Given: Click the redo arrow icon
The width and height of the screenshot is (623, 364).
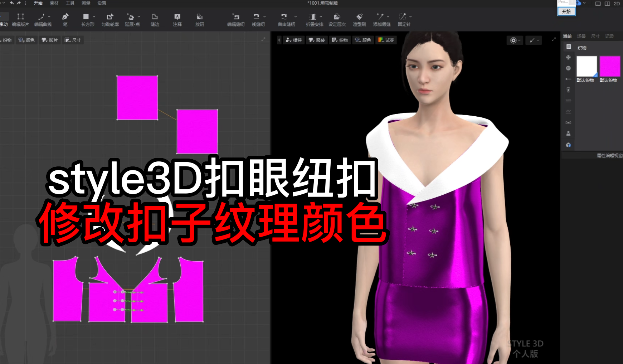Looking at the screenshot, I should (19, 3).
